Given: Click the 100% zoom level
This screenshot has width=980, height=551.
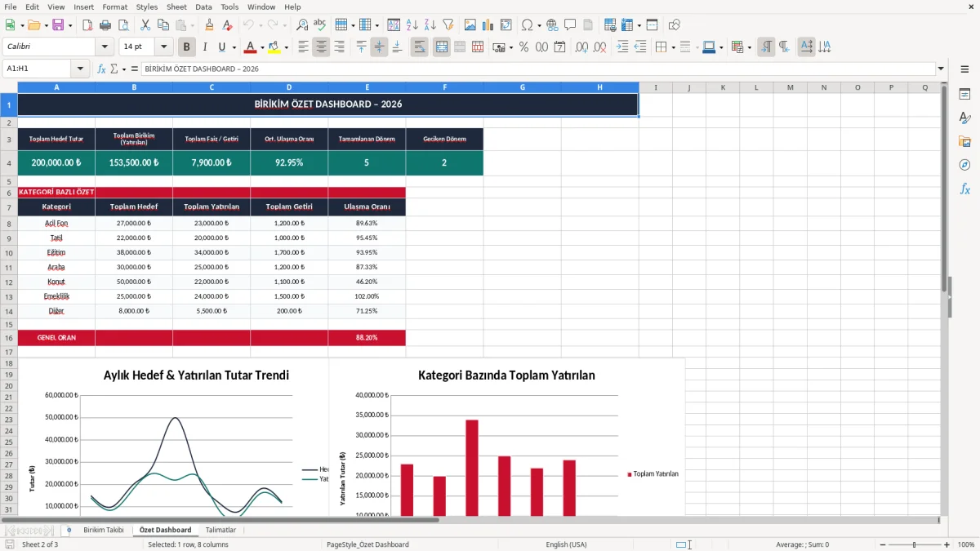Looking at the screenshot, I should (966, 544).
